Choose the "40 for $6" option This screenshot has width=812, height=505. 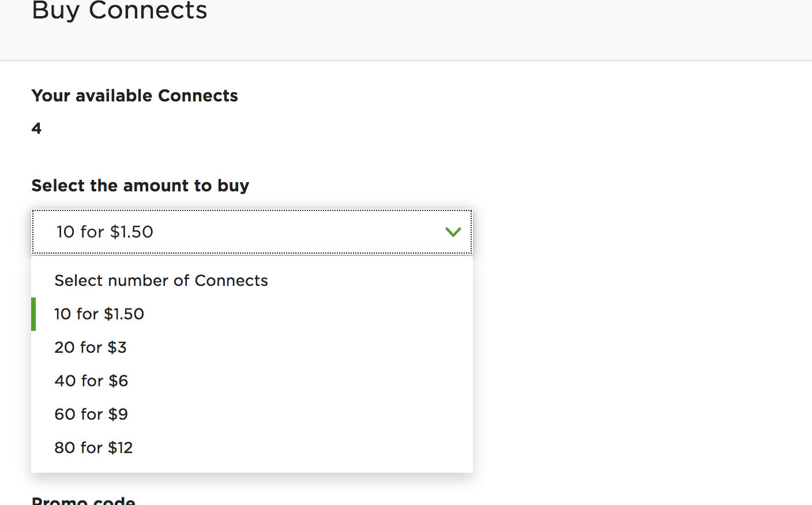(91, 381)
